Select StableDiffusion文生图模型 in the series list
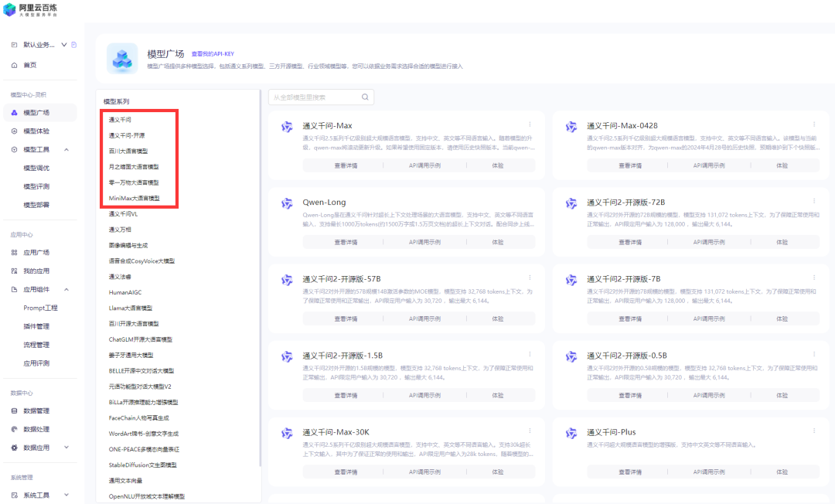This screenshot has width=835, height=504. 143,465
